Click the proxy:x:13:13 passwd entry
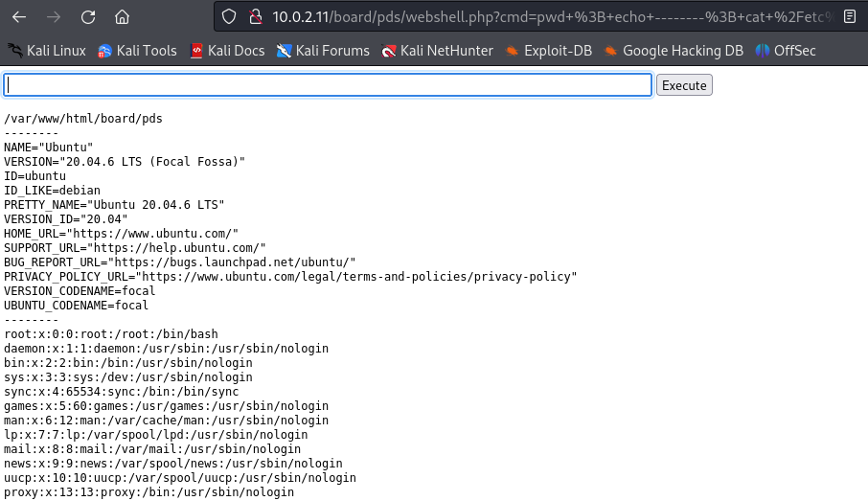This screenshot has width=868, height=501. pyautogui.click(x=148, y=492)
